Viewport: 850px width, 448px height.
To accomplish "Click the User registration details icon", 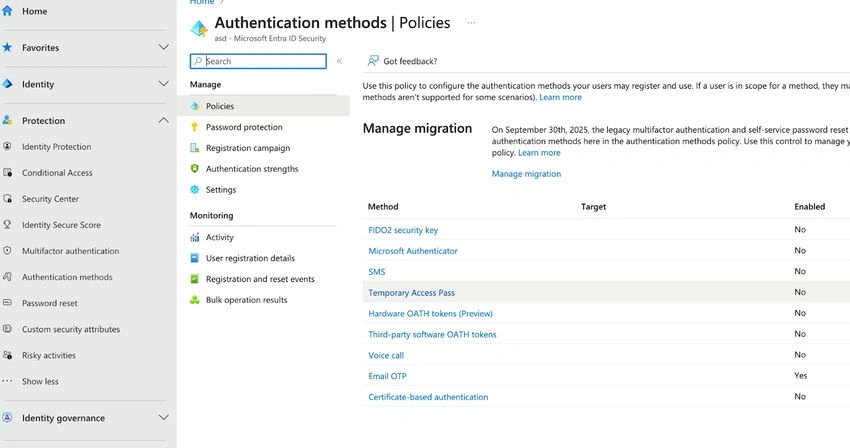I will coord(195,258).
